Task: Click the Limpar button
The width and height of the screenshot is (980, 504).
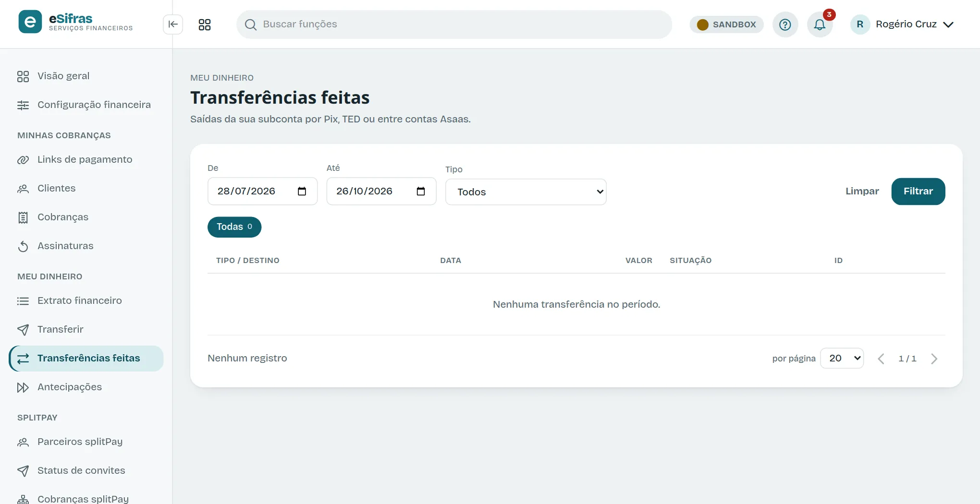Action: [862, 192]
